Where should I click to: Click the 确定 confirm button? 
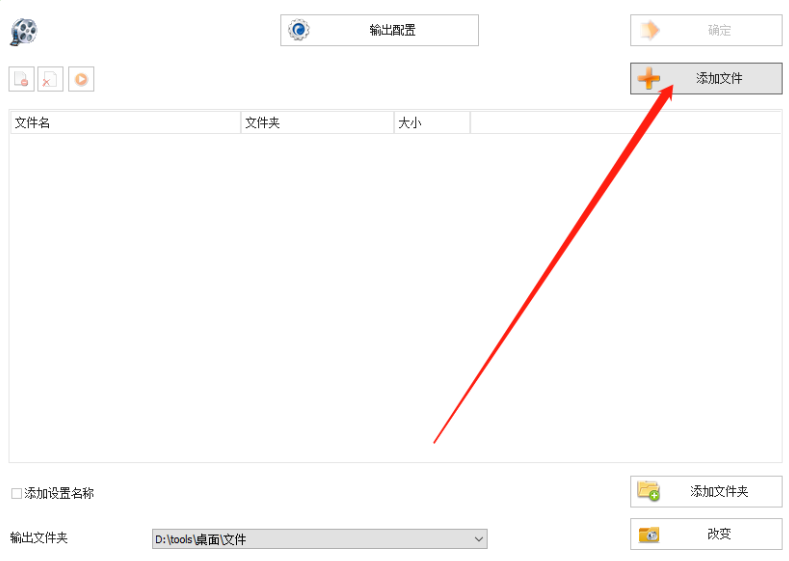[706, 30]
